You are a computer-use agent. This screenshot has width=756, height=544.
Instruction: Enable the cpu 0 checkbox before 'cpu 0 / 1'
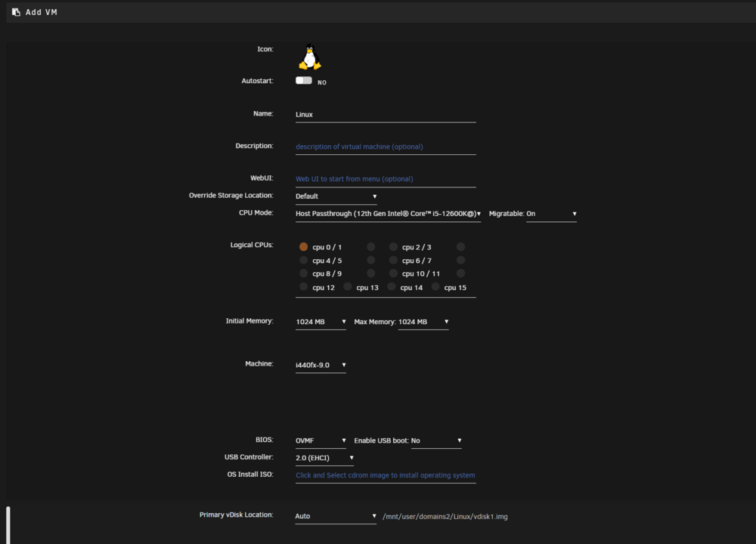(303, 247)
